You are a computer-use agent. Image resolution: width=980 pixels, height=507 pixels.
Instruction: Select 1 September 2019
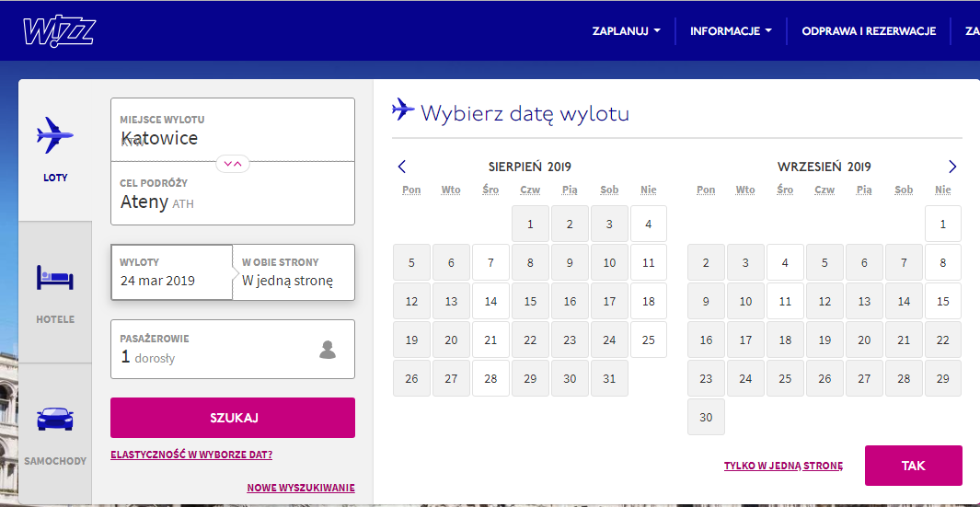pyautogui.click(x=943, y=224)
